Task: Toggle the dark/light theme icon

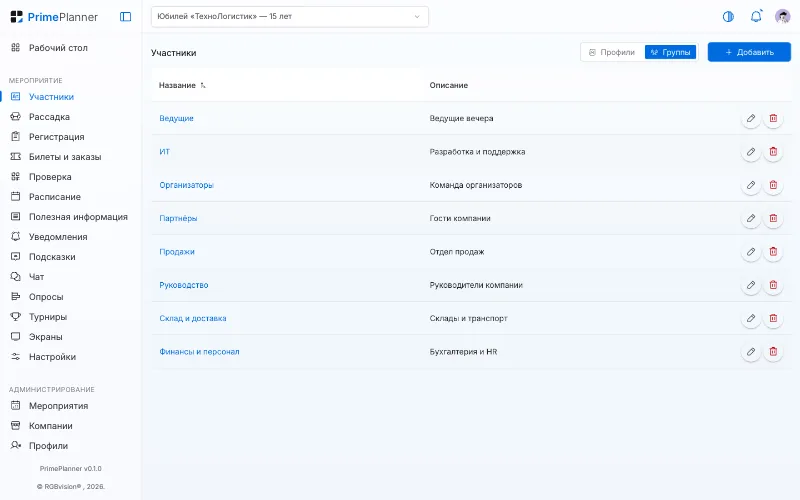Action: click(x=728, y=17)
